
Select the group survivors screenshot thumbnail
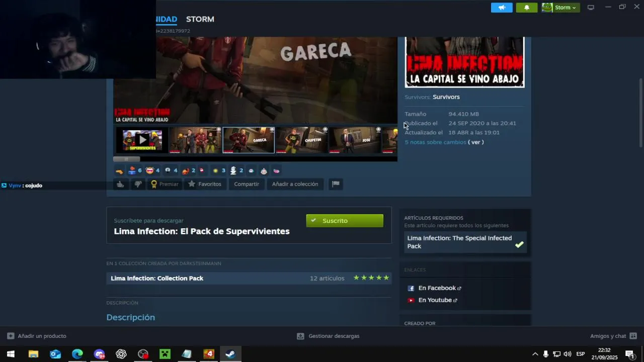(195, 140)
